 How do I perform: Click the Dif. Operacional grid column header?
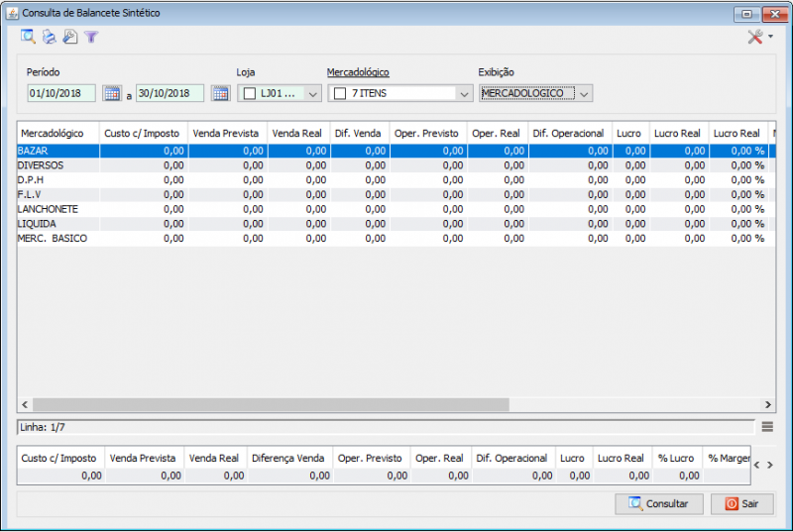coord(570,134)
